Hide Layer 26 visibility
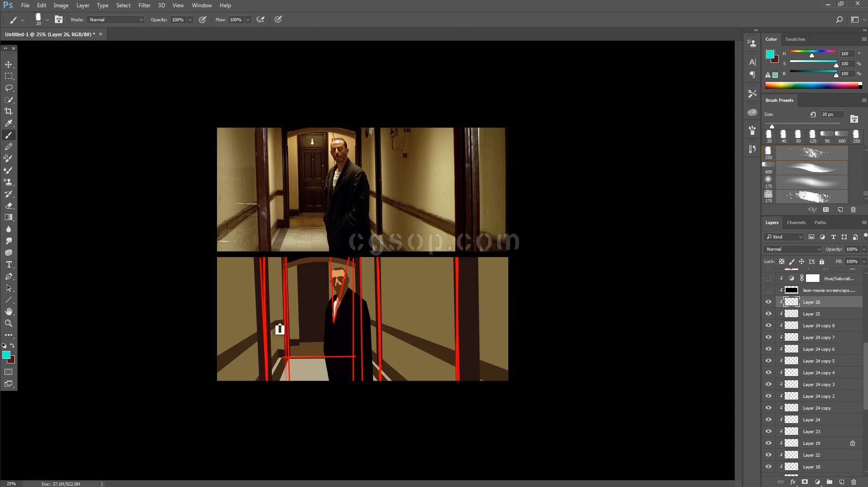This screenshot has width=868, height=487. pos(768,302)
